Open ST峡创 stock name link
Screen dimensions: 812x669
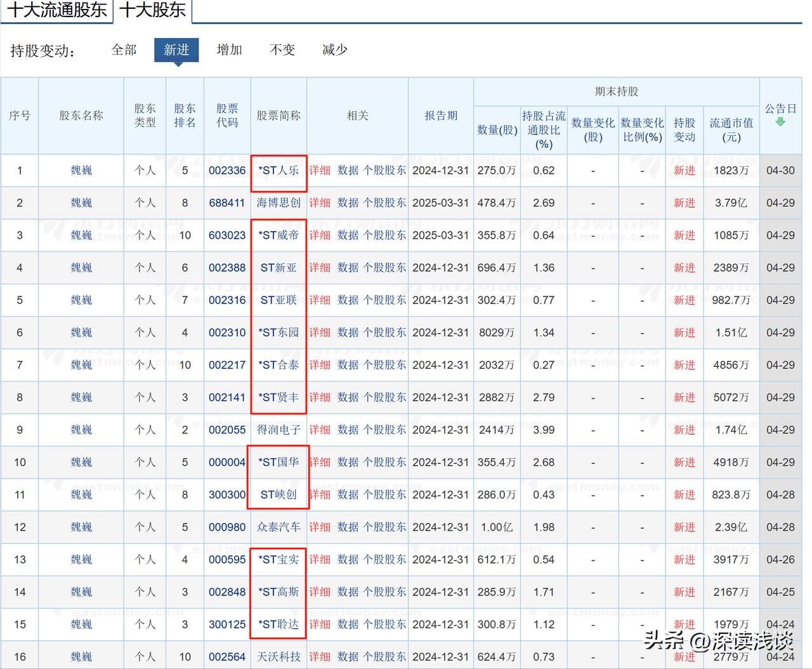click(278, 494)
